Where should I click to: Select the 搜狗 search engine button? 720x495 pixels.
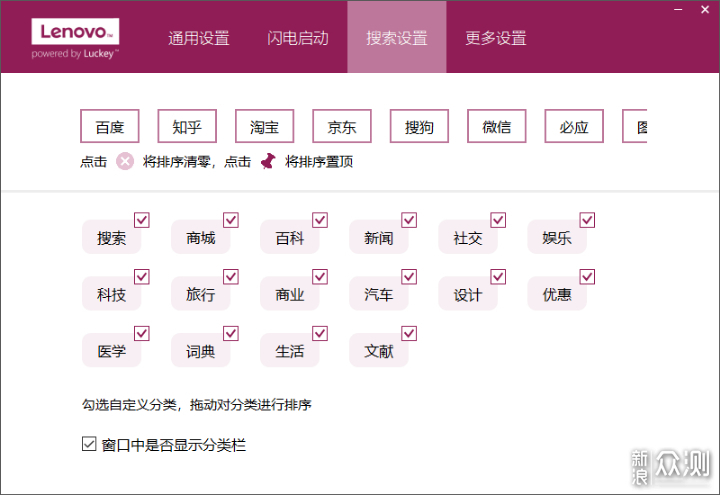(x=419, y=126)
